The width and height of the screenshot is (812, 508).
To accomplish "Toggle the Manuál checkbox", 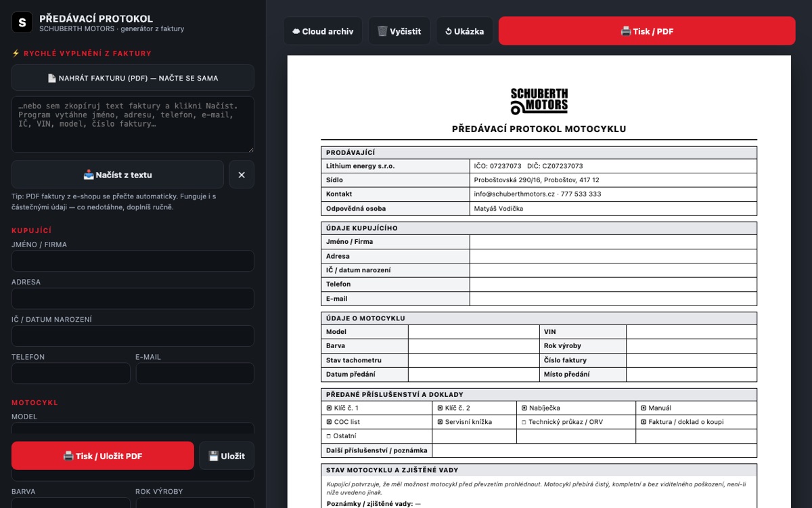I will coord(644,408).
